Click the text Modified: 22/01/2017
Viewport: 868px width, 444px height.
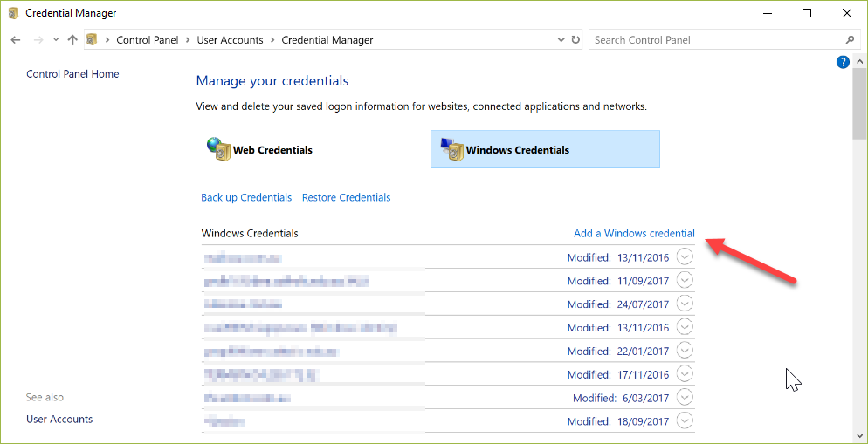pos(618,352)
